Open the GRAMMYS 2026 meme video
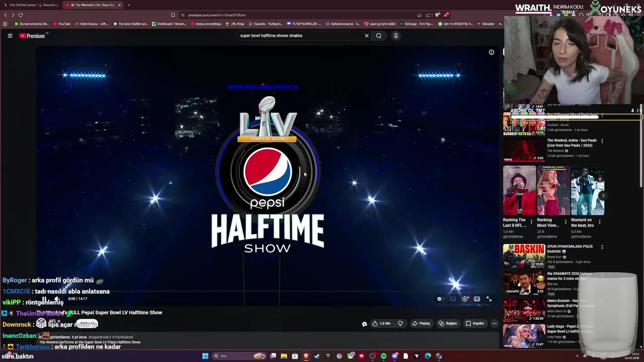Image resolution: width=644 pixels, height=362 pixels. [x=524, y=283]
